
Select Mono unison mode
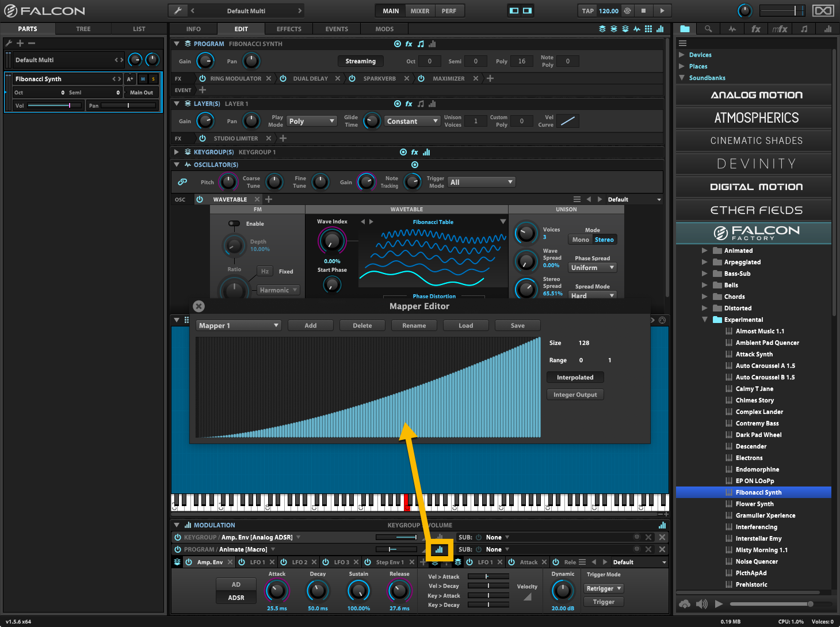tap(581, 240)
